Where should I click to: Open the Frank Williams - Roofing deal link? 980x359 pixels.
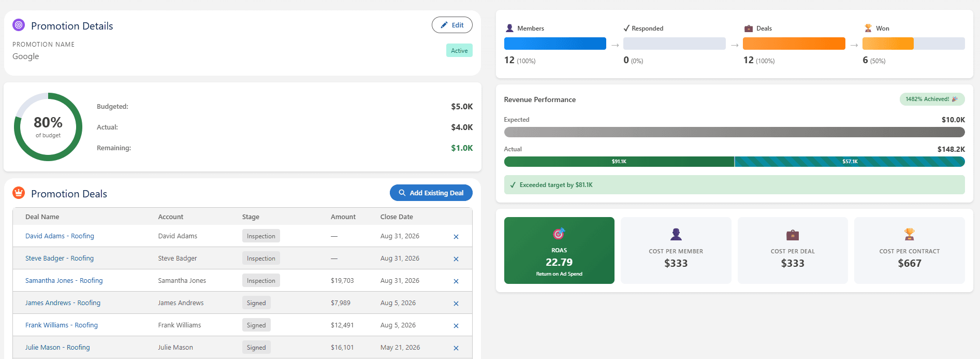coord(62,325)
